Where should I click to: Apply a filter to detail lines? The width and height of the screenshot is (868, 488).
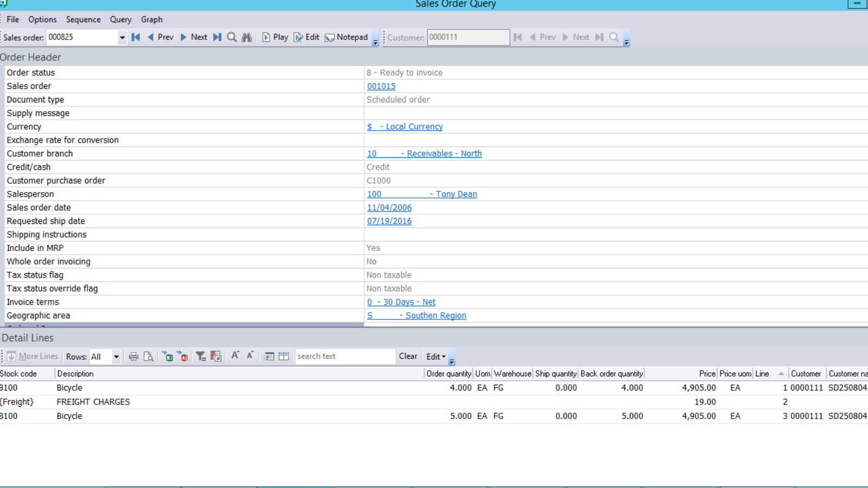tap(200, 356)
